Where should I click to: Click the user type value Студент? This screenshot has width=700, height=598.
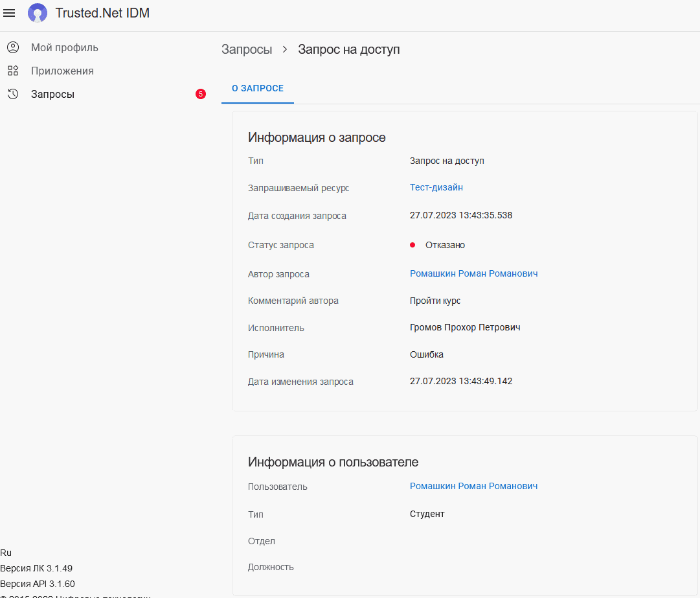point(427,514)
